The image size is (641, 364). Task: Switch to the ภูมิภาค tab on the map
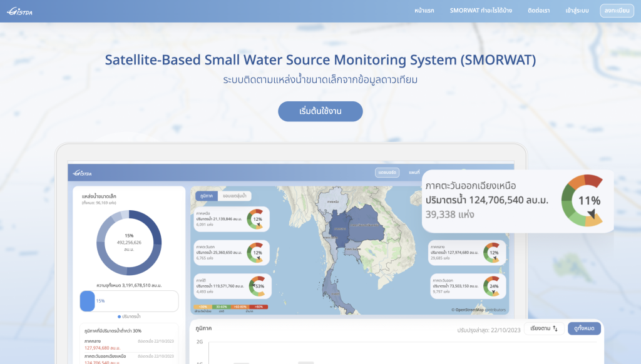207,196
